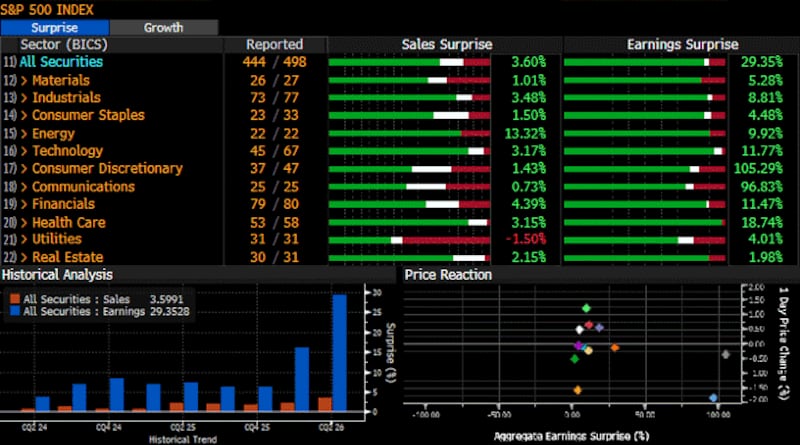Click the 13.32% Energy sales surprise value

[525, 134]
